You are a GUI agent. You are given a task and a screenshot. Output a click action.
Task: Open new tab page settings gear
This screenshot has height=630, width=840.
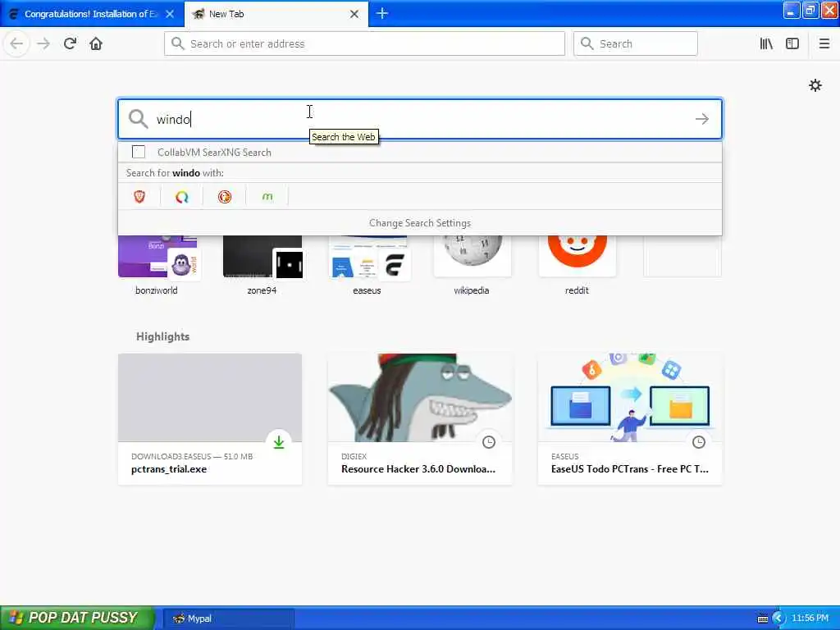click(x=815, y=85)
